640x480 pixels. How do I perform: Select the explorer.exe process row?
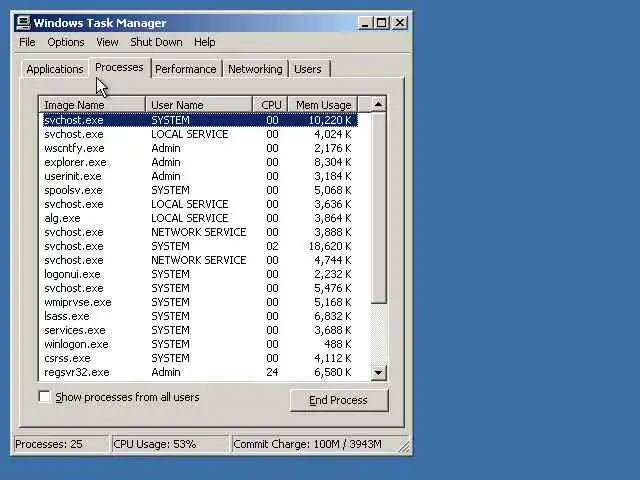pos(200,162)
